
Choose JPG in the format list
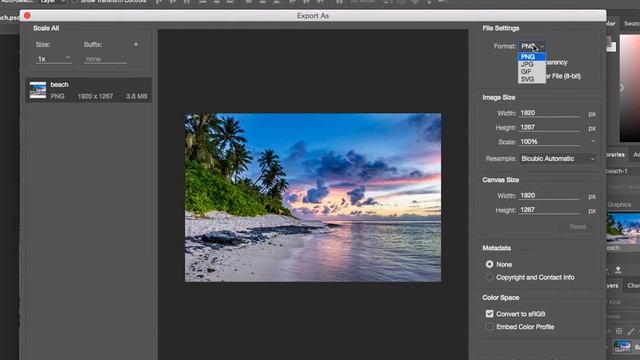pyautogui.click(x=532, y=64)
